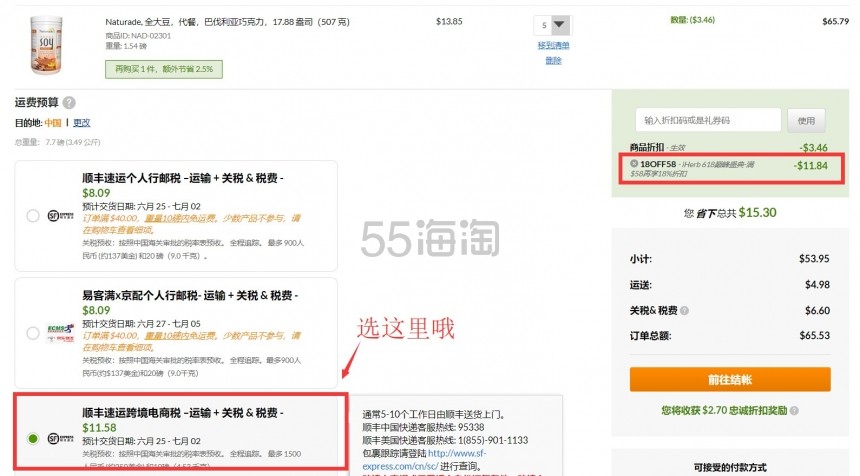Viewport: 860px width, 476px height.
Task: Select the 顺丰速运个人行邮税 shipping radio button
Action: [33, 216]
